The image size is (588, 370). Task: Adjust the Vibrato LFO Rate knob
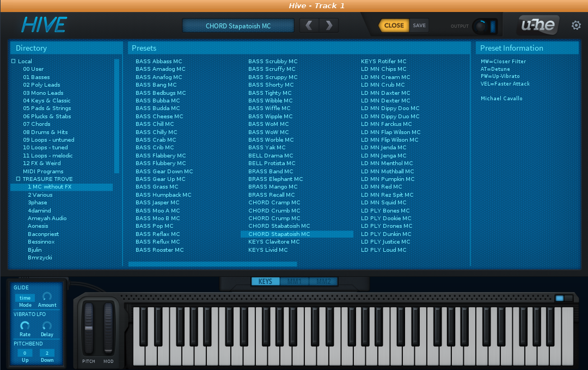click(24, 326)
